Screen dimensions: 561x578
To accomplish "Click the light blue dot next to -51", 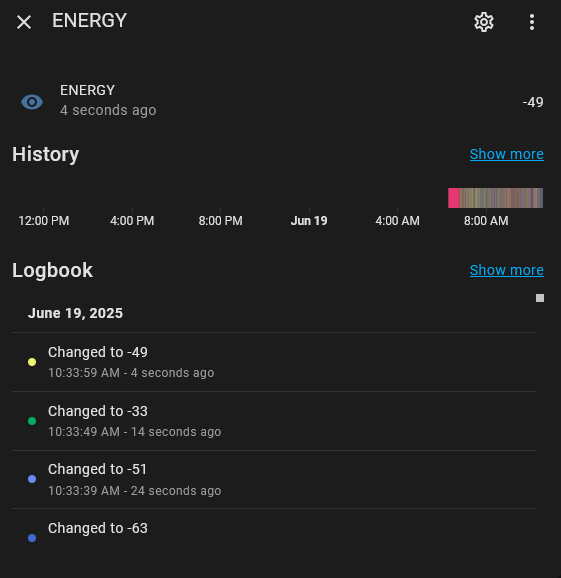I will [32, 479].
